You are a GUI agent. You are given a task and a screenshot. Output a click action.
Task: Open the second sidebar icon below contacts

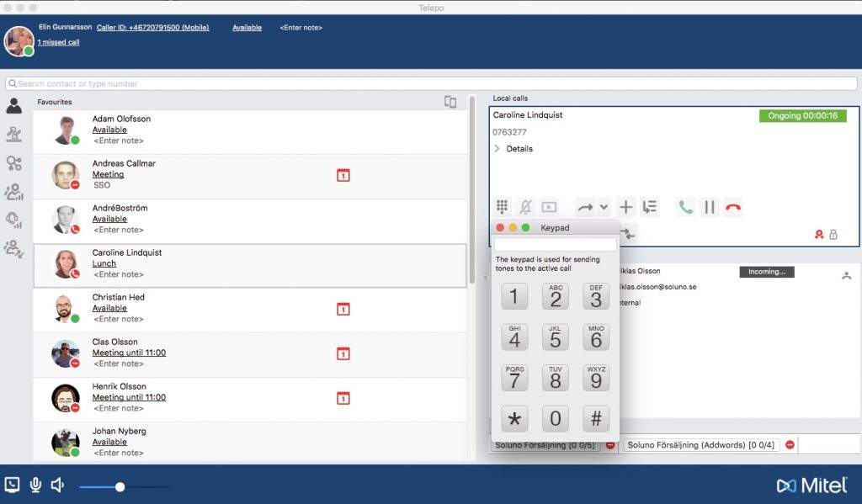(x=13, y=134)
